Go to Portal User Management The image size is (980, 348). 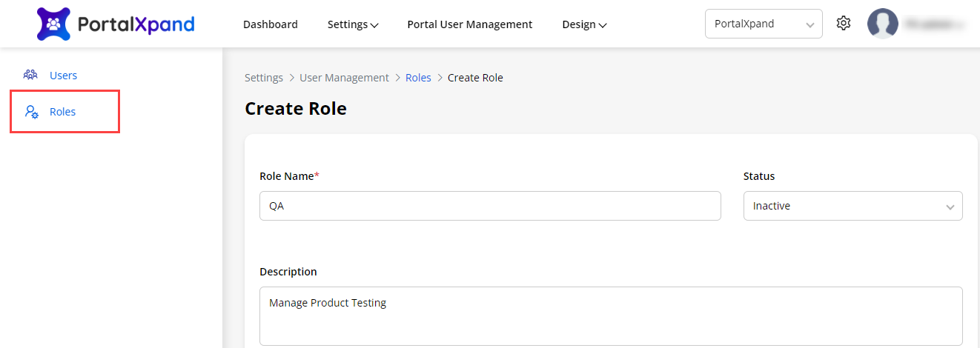pos(469,24)
